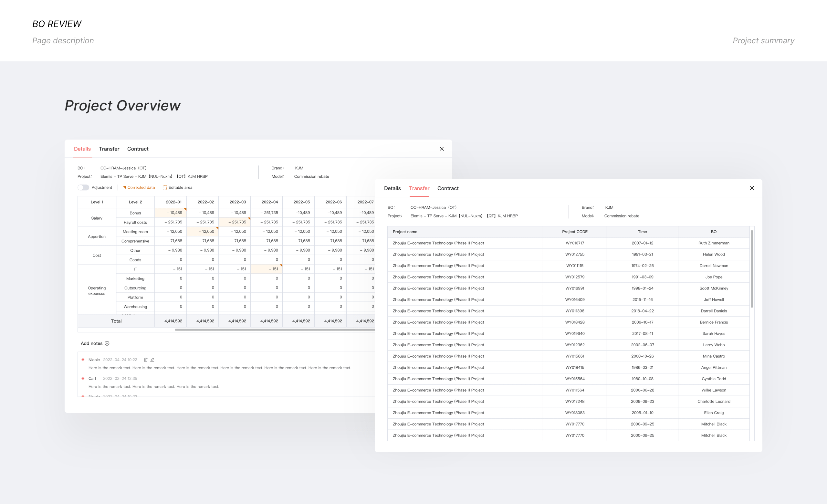Viewport: 827px width, 504px height.
Task: Open the Details tab in the back window
Action: pyautogui.click(x=82, y=149)
